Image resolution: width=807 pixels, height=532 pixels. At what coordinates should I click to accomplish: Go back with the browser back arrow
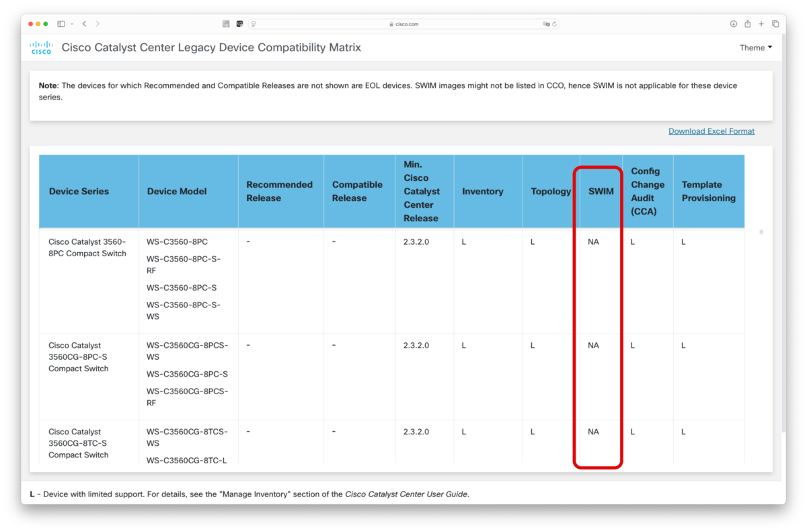point(84,24)
